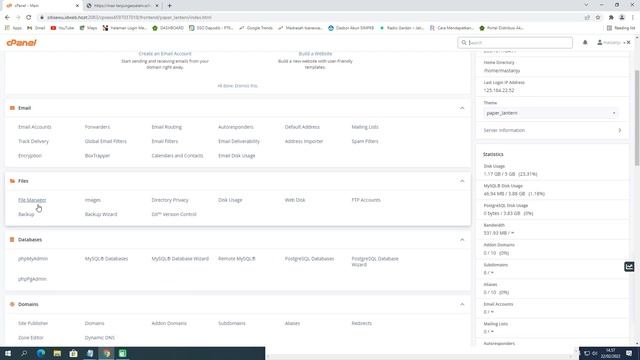Viewport: 640px width, 360px height.
Task: Collapse the Domains section
Action: coord(462,304)
